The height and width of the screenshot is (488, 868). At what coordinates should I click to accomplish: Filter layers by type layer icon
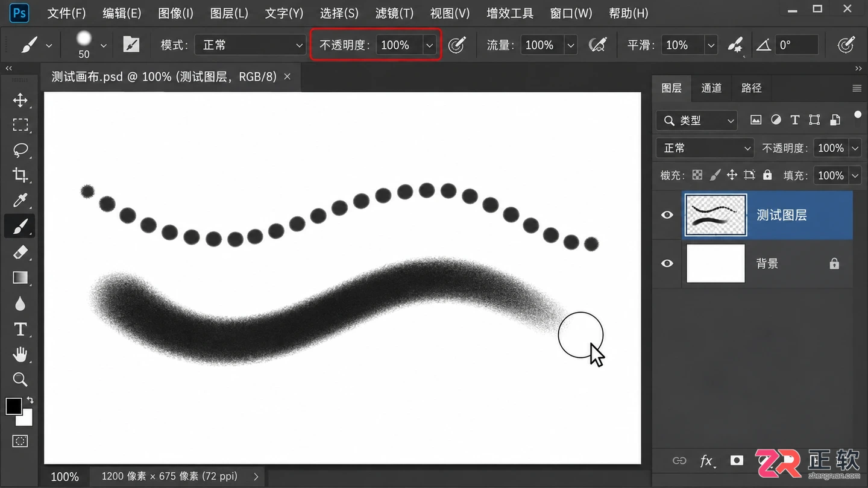pos(795,120)
